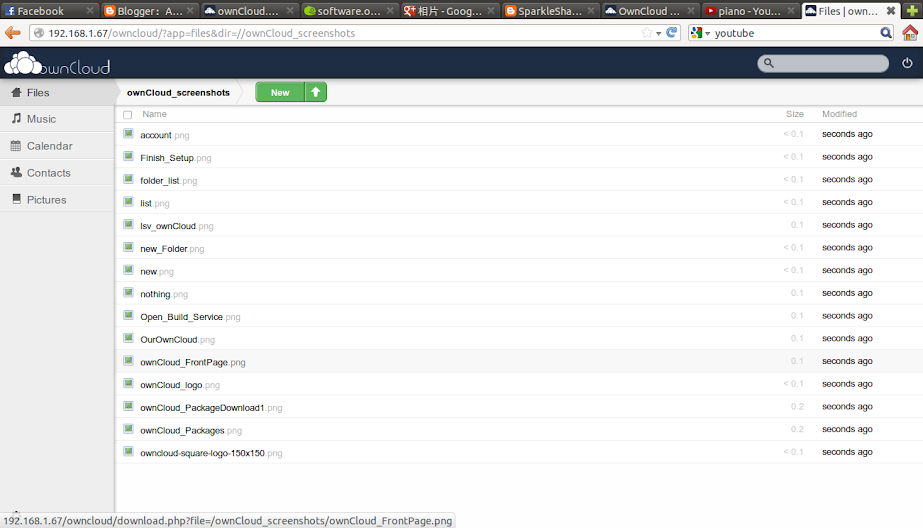This screenshot has height=528, width=923.
Task: Click image icon of Finish_Setup.png
Action: 128,157
